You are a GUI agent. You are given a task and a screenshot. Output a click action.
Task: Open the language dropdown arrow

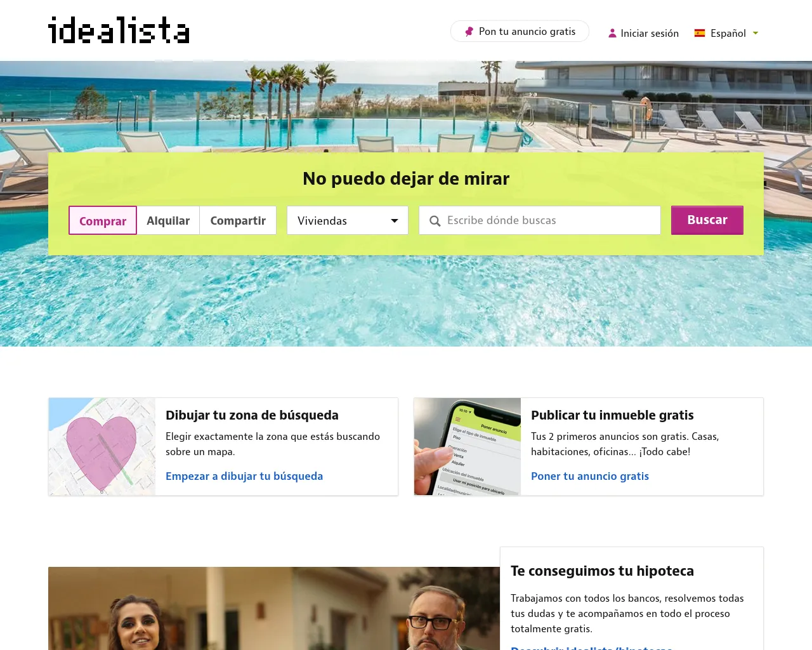(x=756, y=33)
